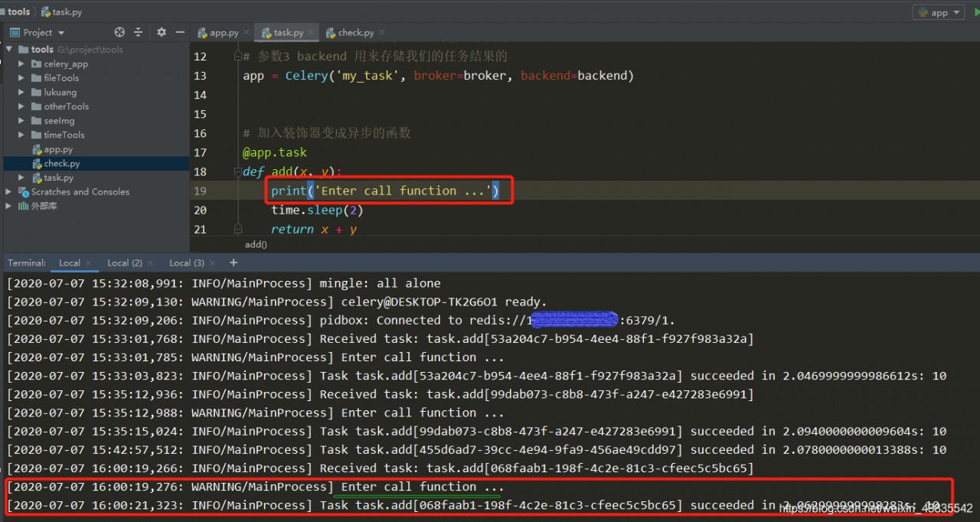The image size is (980, 522).
Task: Click the time.sleep(2) code line
Action: coord(317,210)
